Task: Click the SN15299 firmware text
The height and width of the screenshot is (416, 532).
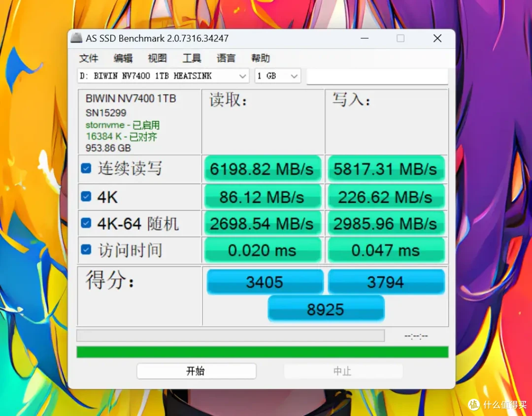Action: point(106,113)
